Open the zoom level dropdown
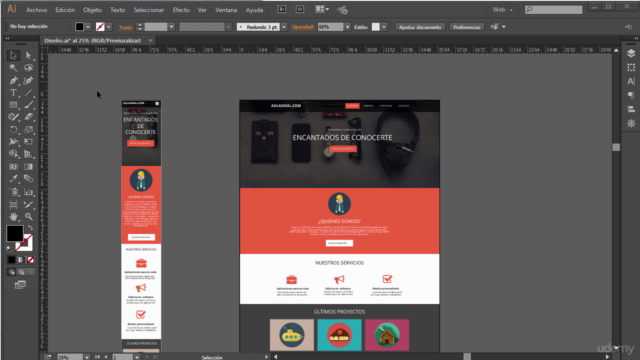Screen dimensions: 640x360 87,357
